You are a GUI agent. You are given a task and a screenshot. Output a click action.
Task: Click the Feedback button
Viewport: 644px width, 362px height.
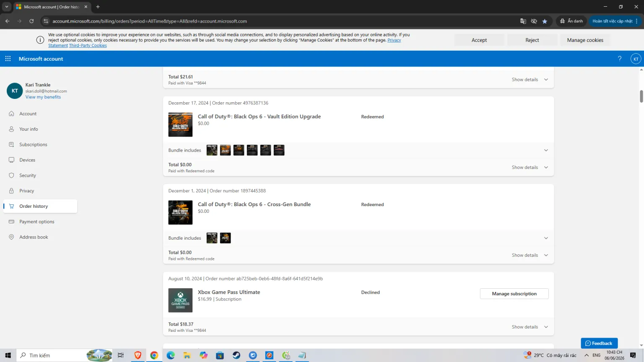(x=599, y=343)
